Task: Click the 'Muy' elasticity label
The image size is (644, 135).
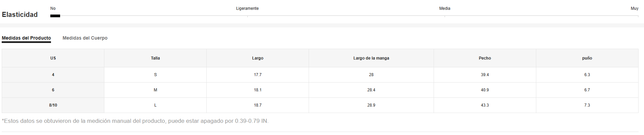Action: [635, 8]
